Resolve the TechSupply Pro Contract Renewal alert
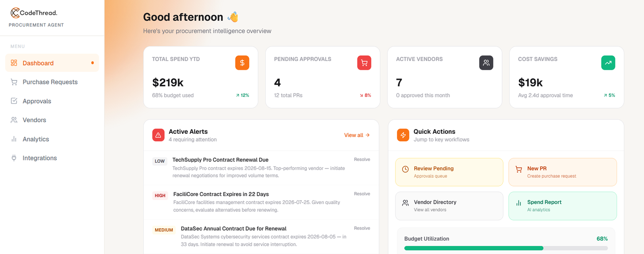This screenshot has height=254, width=644. tap(362, 160)
